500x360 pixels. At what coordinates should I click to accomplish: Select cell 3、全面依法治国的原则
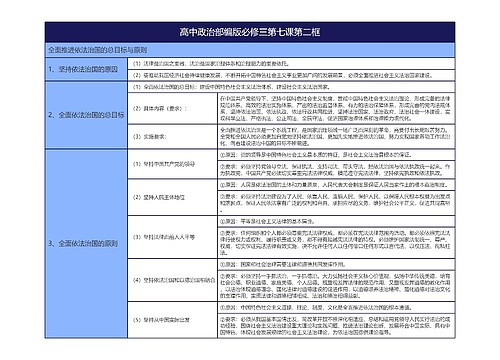[x=86, y=244]
